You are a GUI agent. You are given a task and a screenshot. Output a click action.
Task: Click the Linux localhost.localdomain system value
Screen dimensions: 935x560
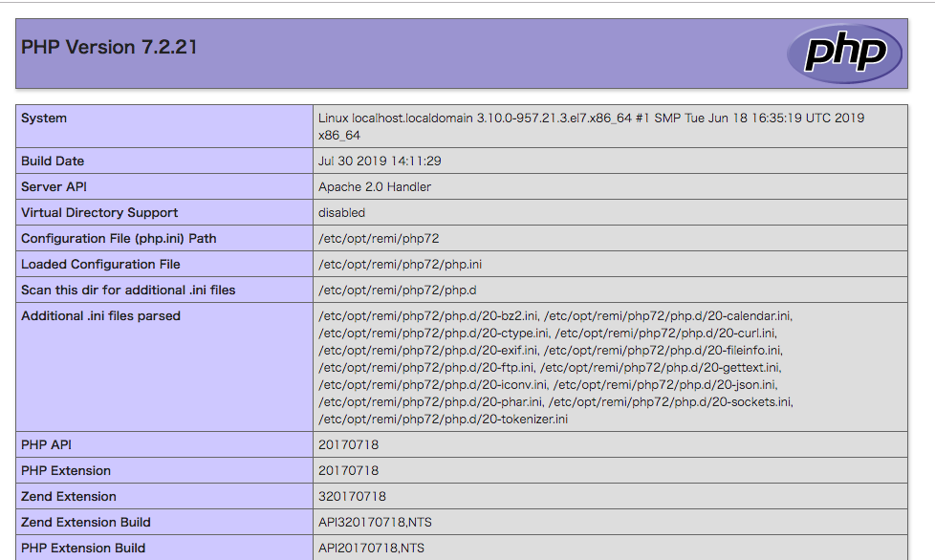pyautogui.click(x=591, y=126)
